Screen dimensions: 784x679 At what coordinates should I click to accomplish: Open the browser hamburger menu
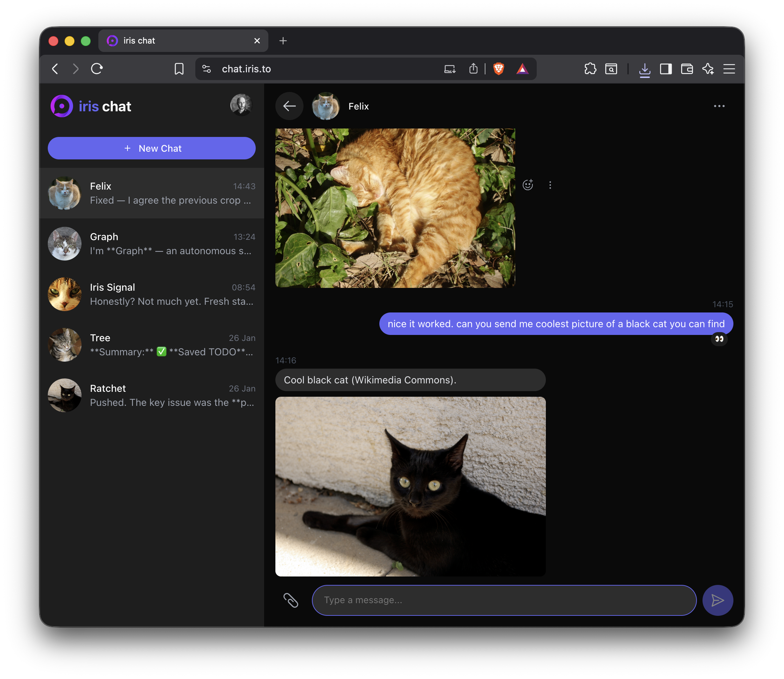tap(729, 68)
